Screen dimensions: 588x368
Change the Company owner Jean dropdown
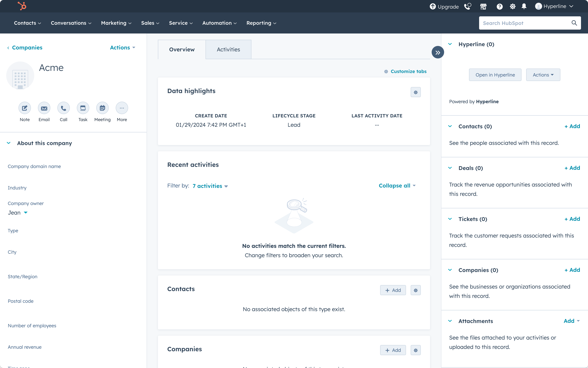18,212
